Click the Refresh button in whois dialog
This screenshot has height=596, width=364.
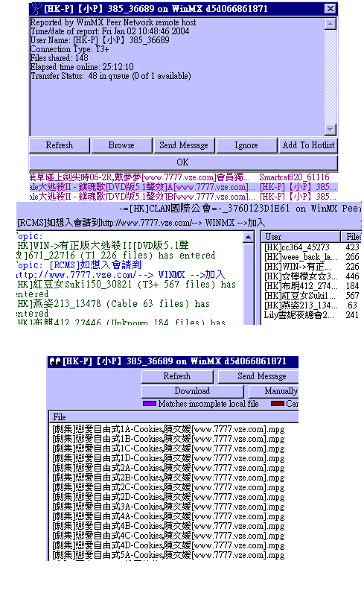60,145
